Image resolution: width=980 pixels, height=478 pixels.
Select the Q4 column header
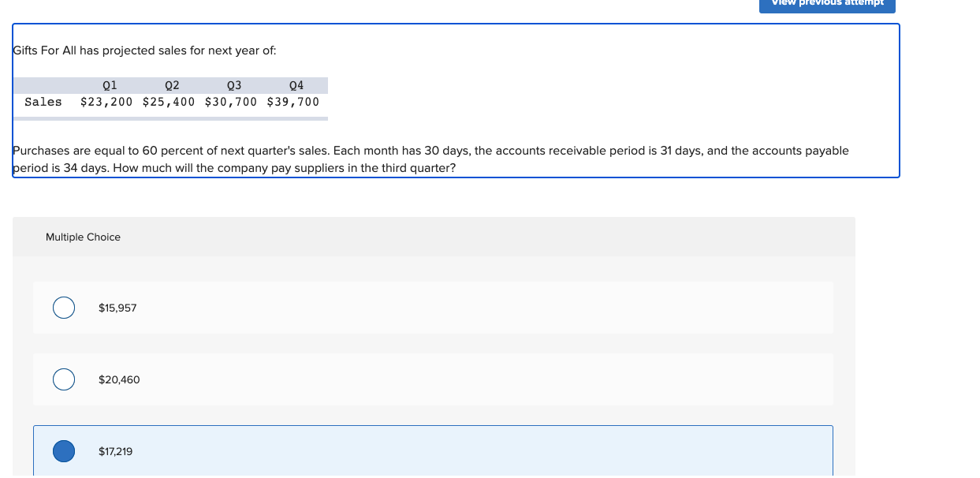coord(296,85)
